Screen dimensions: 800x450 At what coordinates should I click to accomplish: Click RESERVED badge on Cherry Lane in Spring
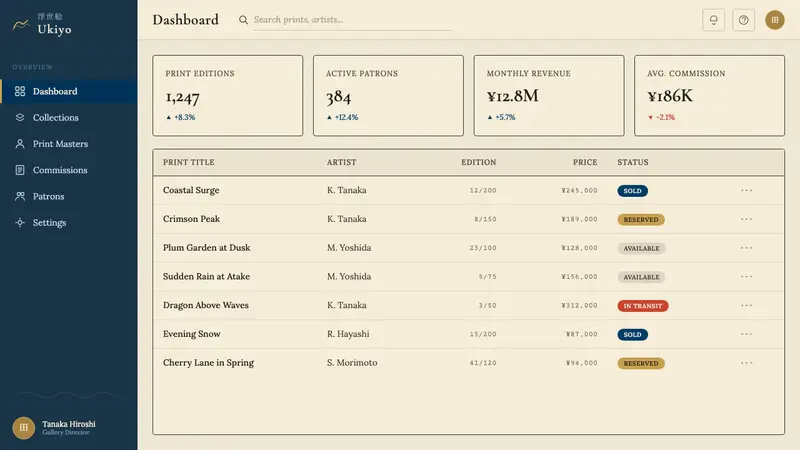coord(641,363)
